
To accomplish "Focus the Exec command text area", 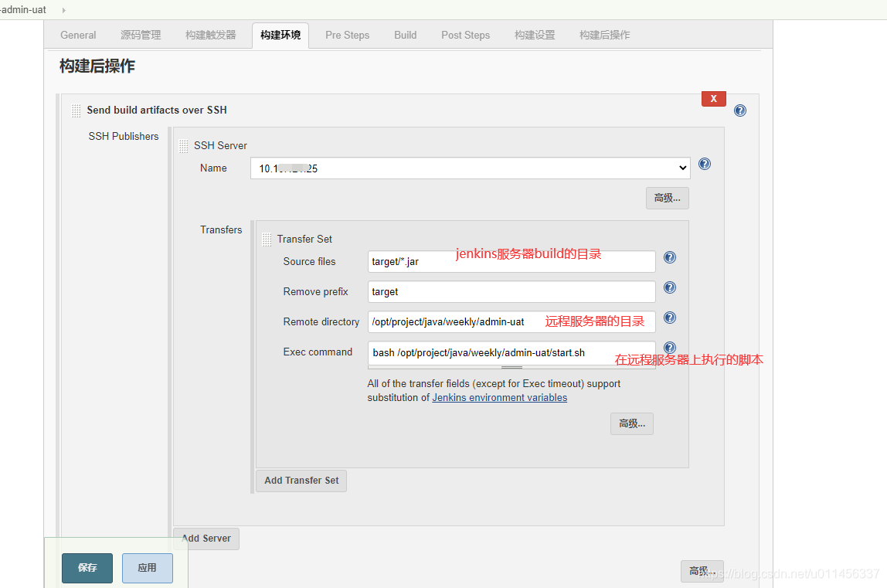I will pos(511,353).
